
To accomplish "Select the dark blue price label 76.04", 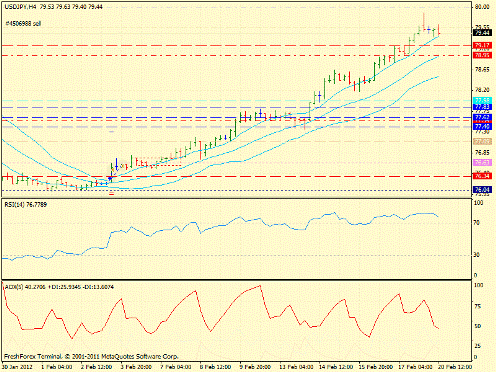I will point(482,190).
